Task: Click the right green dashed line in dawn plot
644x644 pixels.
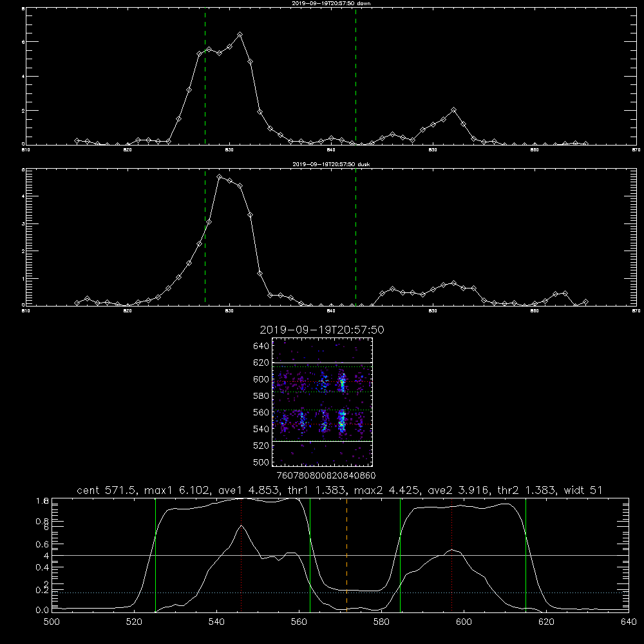Action: [355, 77]
